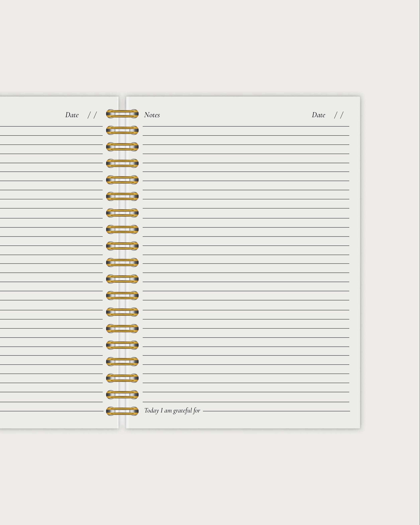Click date slashes on the right page

(x=338, y=115)
